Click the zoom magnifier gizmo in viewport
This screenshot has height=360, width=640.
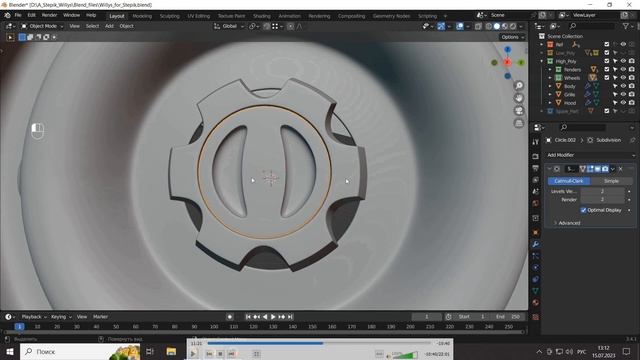pyautogui.click(x=519, y=86)
